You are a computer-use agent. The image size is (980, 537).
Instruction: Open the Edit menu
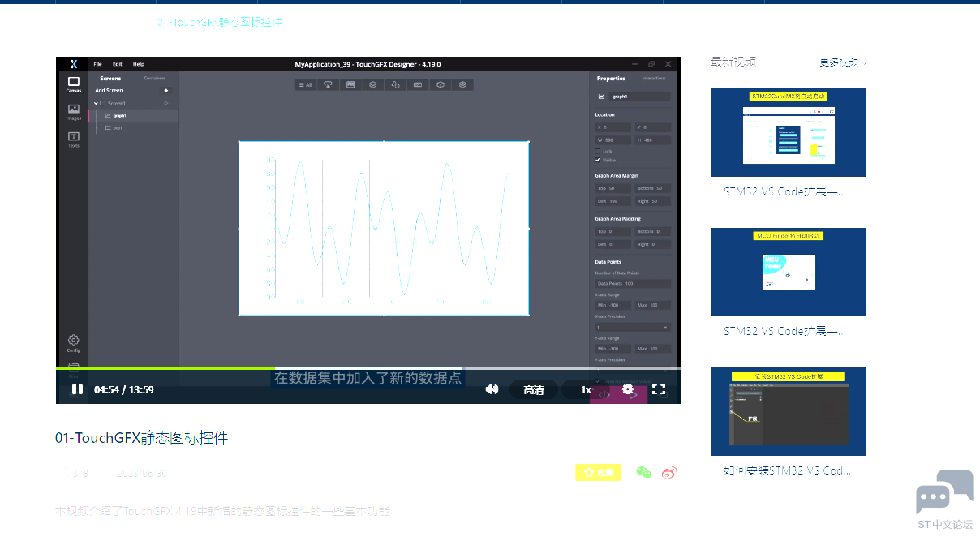(118, 64)
